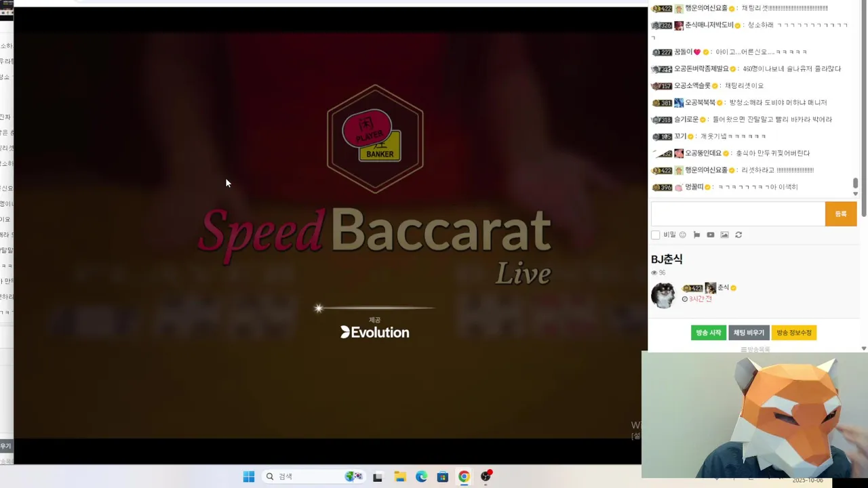Click chat user 춘식매니저박도비
This screenshot has width=868, height=488.
pyautogui.click(x=709, y=25)
